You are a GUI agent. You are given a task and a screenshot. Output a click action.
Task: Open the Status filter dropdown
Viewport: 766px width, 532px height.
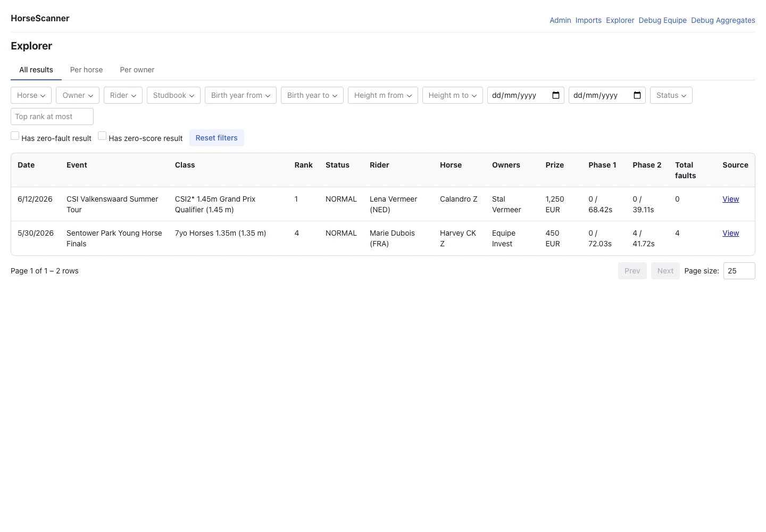point(671,95)
